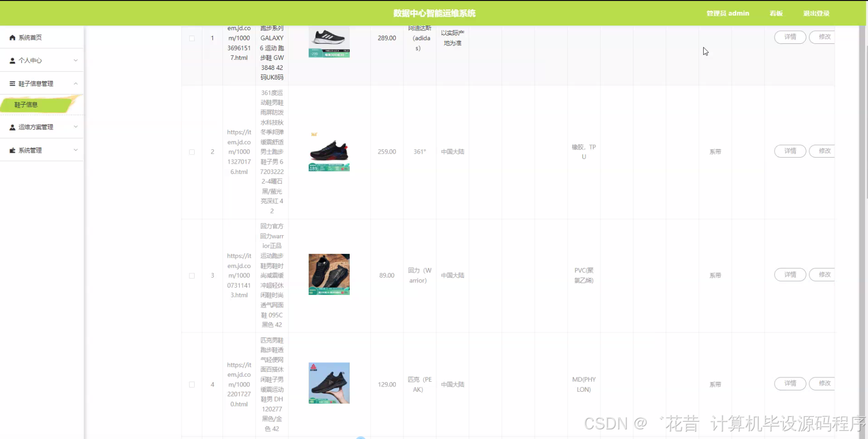Click the 管理员 admin label

(x=728, y=13)
